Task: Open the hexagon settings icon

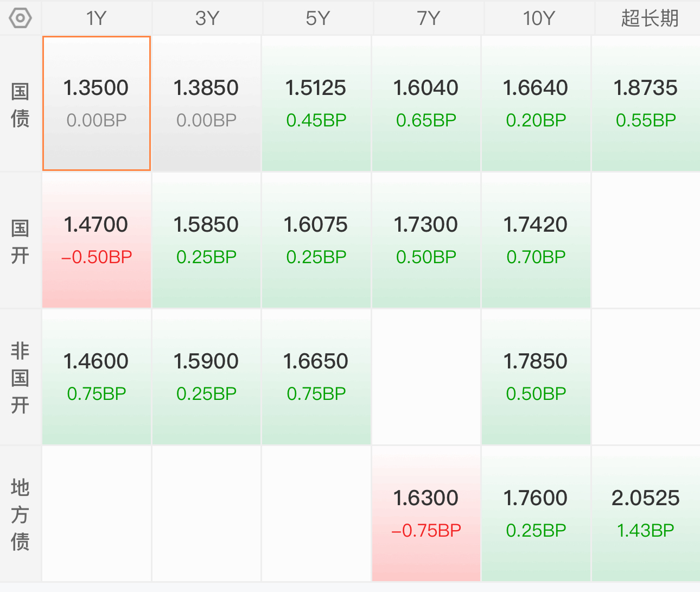Action: (x=21, y=18)
